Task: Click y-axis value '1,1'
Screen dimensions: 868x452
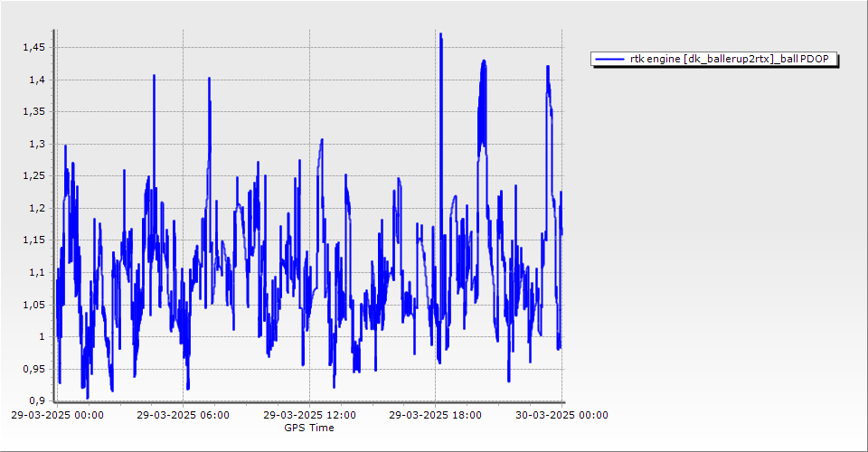Action: 37,273
